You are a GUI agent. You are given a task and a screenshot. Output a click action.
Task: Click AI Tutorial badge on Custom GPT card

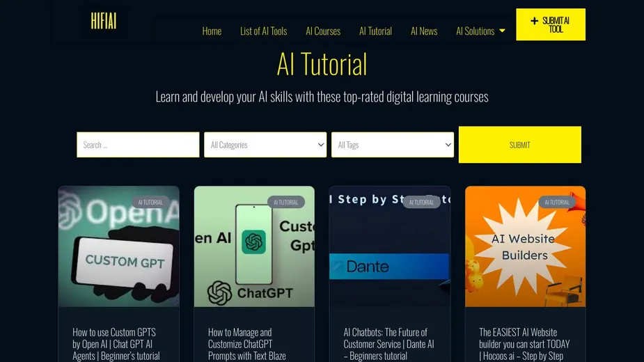(x=150, y=202)
